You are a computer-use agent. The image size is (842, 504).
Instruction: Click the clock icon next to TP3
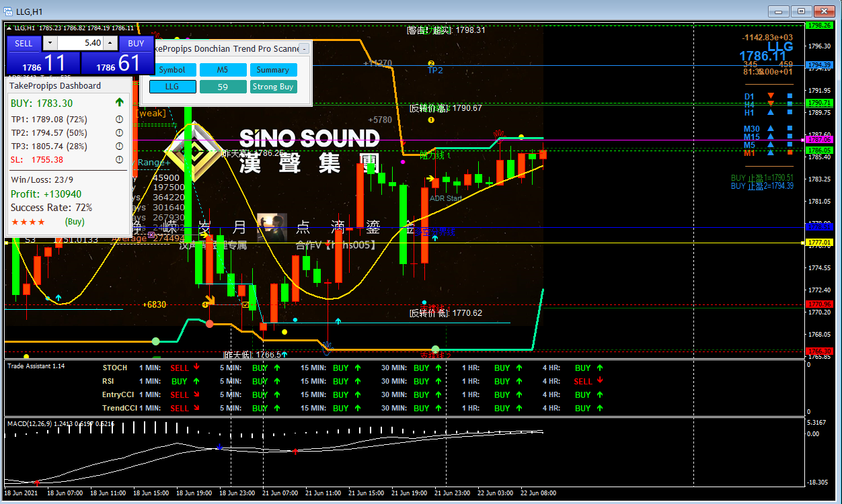pos(119,146)
